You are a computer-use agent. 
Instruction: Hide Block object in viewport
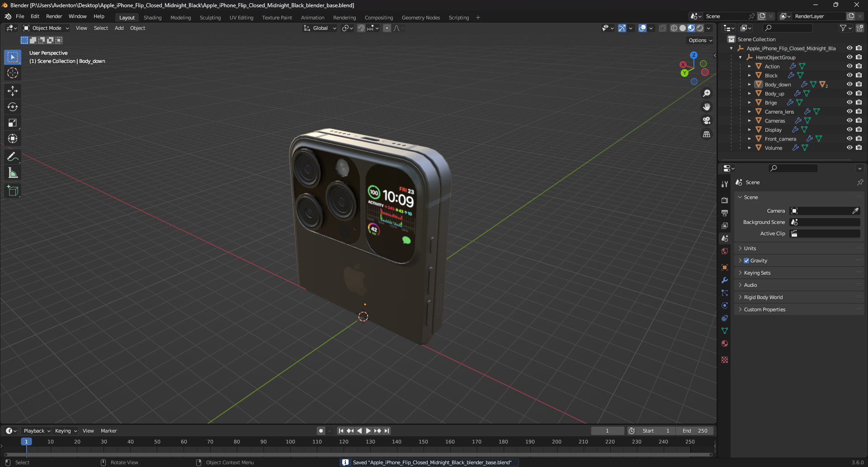pyautogui.click(x=849, y=75)
